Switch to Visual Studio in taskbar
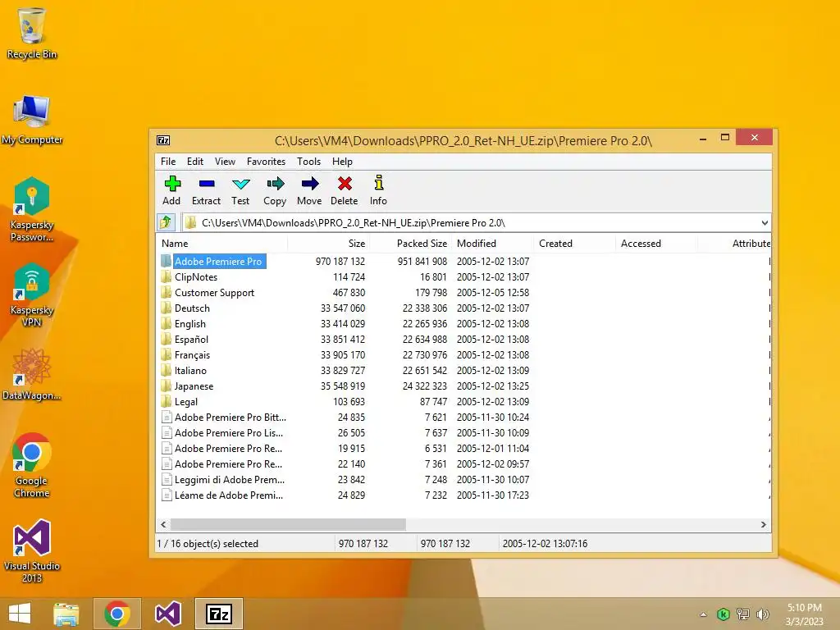Screen dimensions: 840x630 coord(167,614)
